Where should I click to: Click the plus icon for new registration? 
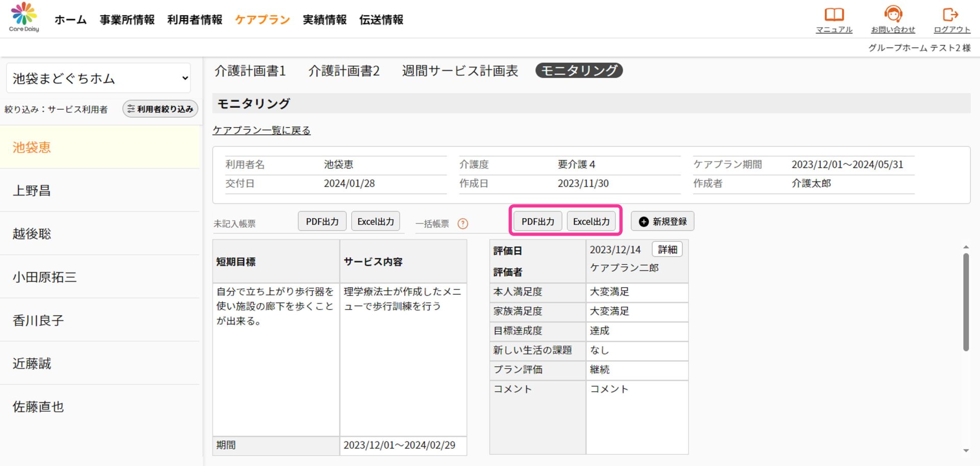coord(644,222)
